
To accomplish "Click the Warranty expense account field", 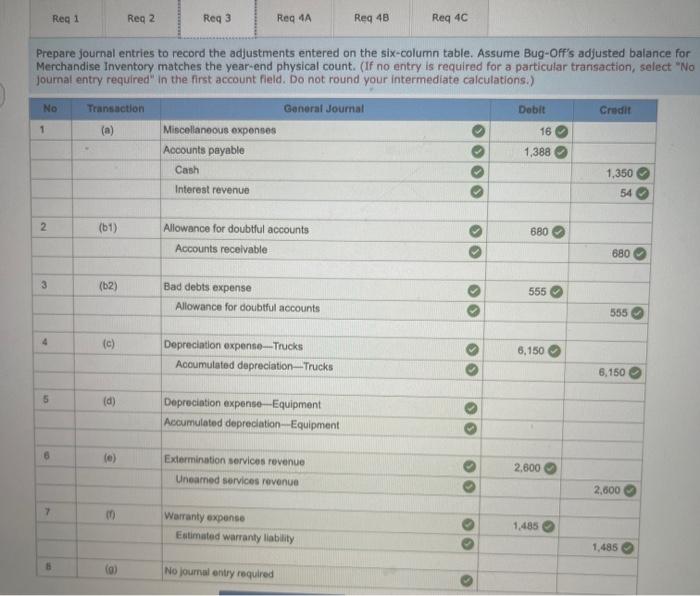I will pos(320,519).
